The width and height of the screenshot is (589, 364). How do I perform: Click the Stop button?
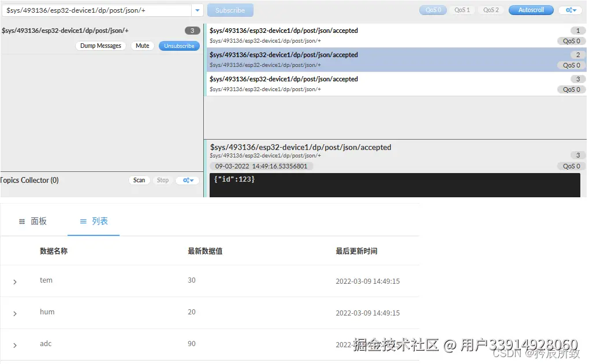[x=163, y=181]
